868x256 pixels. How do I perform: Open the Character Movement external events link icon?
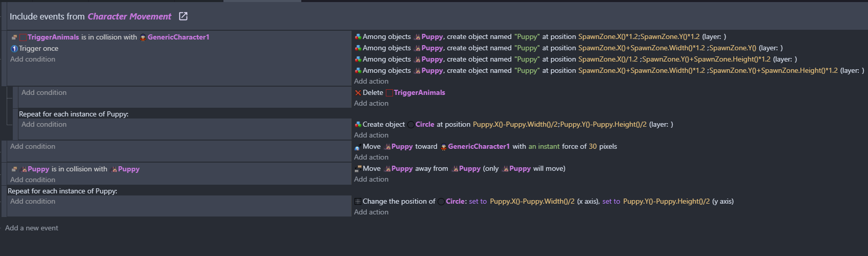click(183, 16)
